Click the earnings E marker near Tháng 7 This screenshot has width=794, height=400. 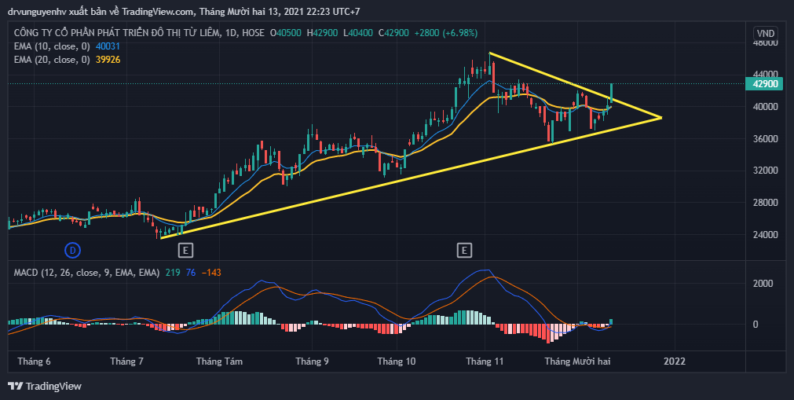tap(185, 250)
